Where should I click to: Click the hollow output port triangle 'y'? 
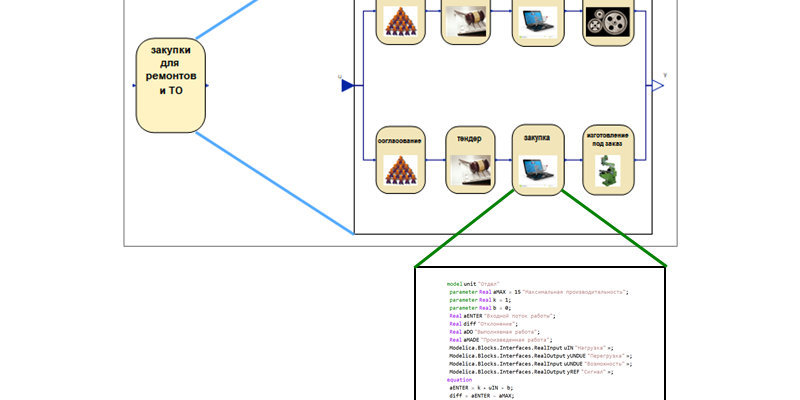(658, 86)
